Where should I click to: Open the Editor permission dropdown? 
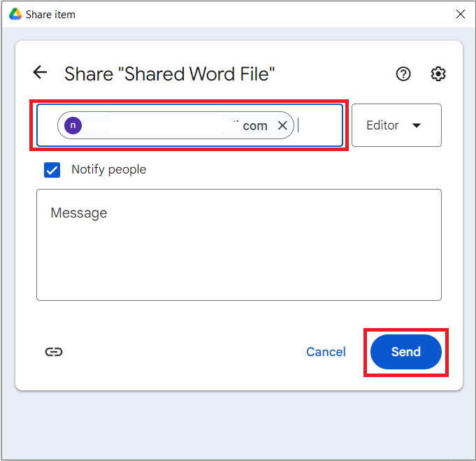[x=396, y=125]
